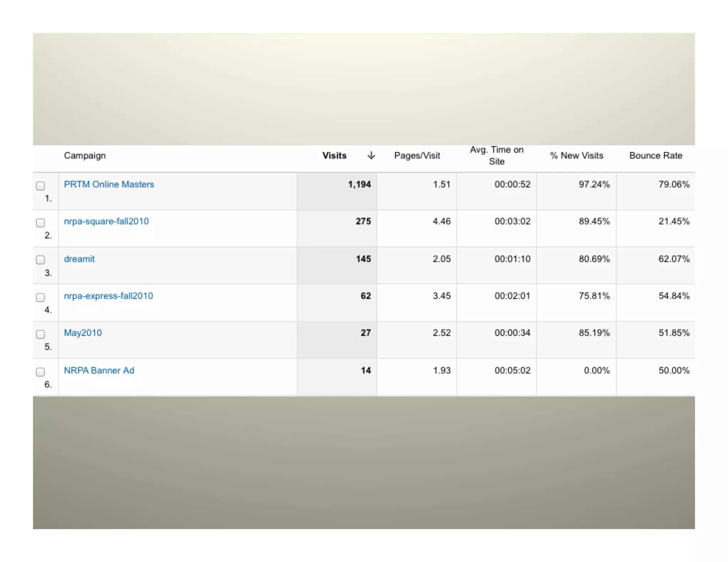Open the PRTM Online Masters campaign link
This screenshot has height=562, width=728.
109,184
